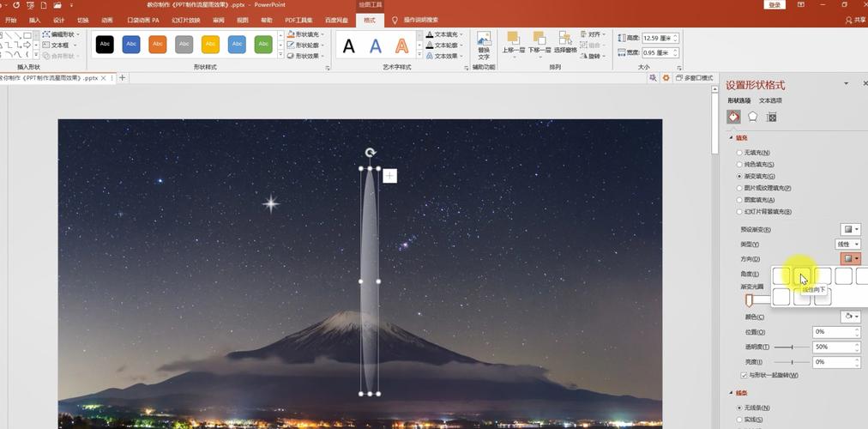Open the Text Options (文本选项) tab
The image size is (868, 429).
tap(770, 100)
